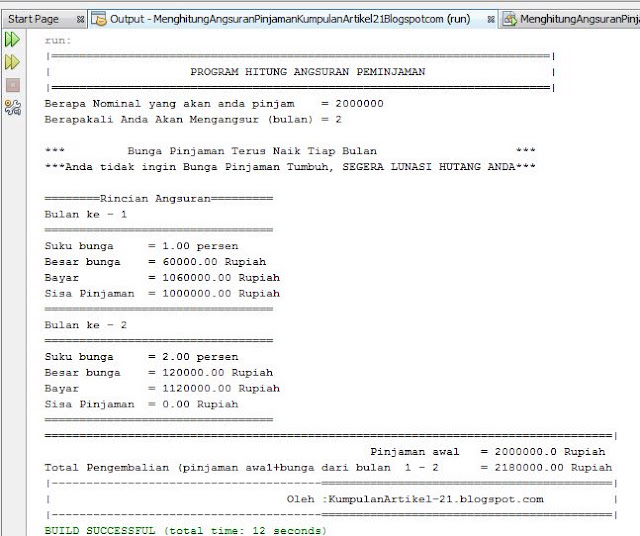
Task: Click 'Suku bunga = 1.00 persen' line
Action: pyautogui.click(x=141, y=246)
